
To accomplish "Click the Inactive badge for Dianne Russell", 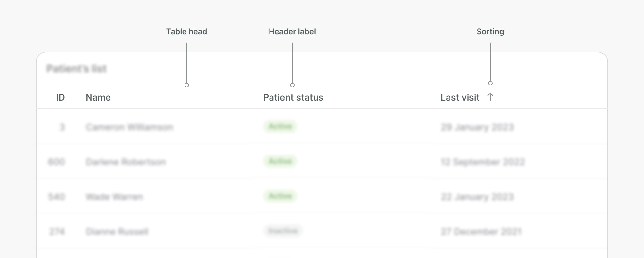I will (283, 231).
